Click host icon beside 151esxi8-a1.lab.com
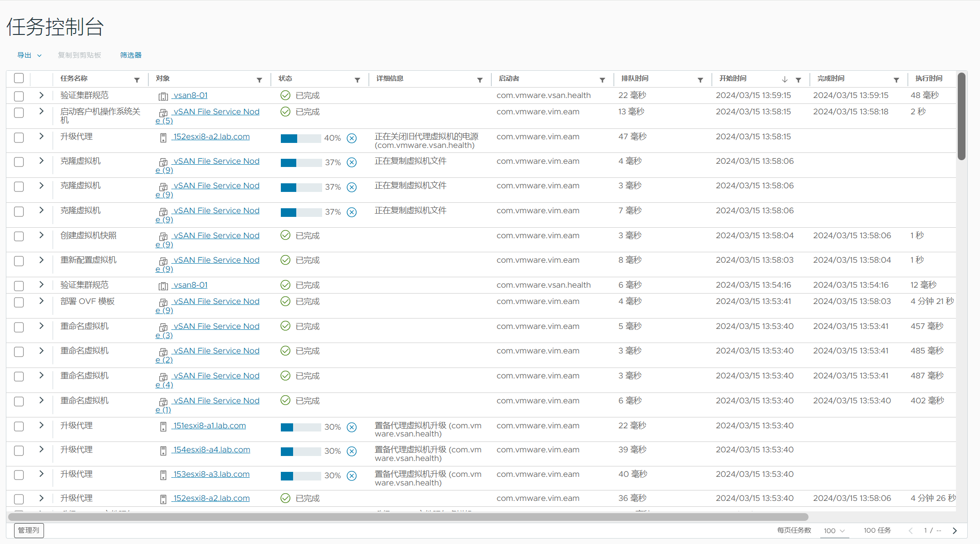This screenshot has height=544, width=980. [163, 426]
